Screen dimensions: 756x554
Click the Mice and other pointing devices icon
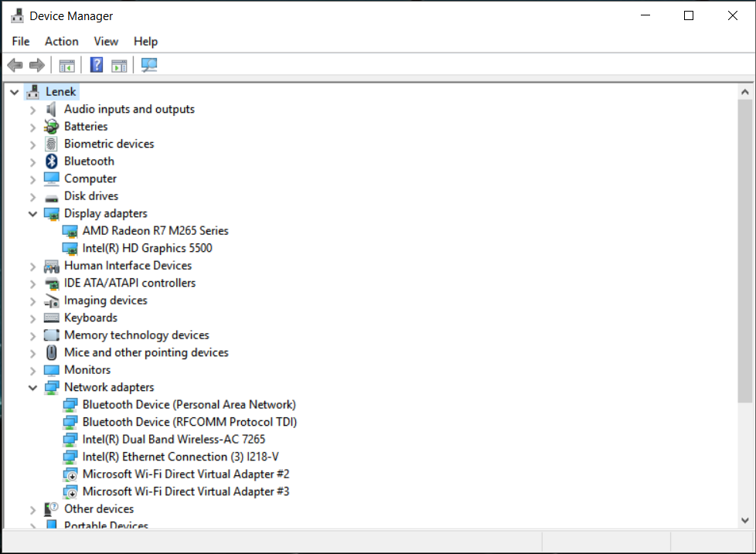[52, 352]
